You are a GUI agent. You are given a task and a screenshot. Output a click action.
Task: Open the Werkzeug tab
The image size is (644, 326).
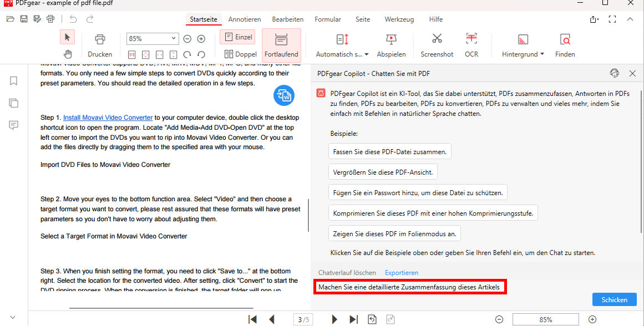[399, 19]
